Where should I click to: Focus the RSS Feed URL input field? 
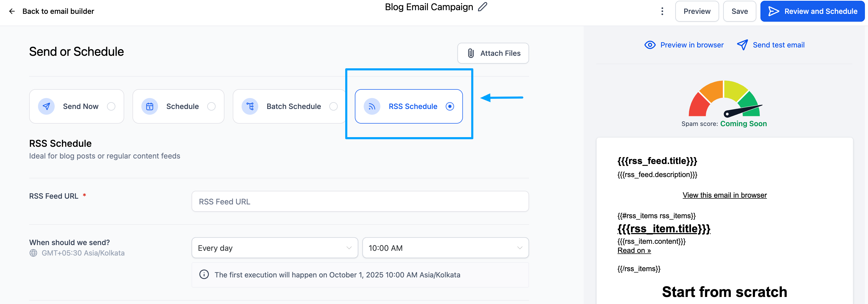(360, 202)
